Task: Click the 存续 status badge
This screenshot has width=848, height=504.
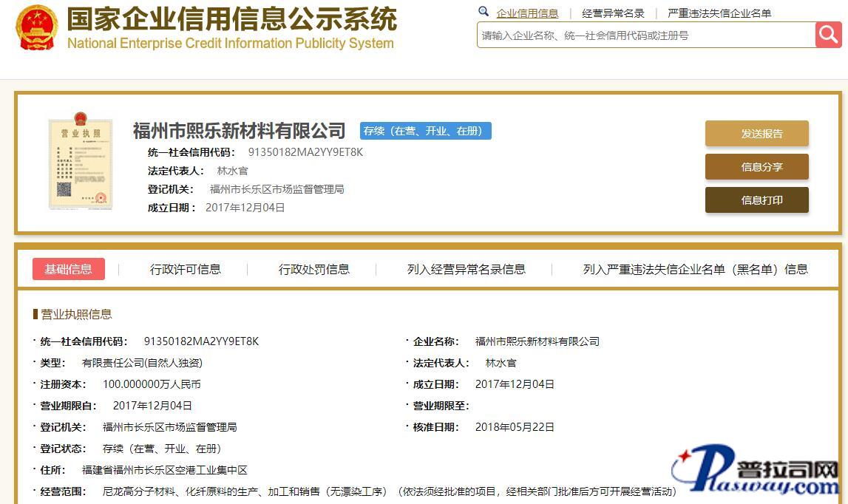Action: pyautogui.click(x=425, y=131)
